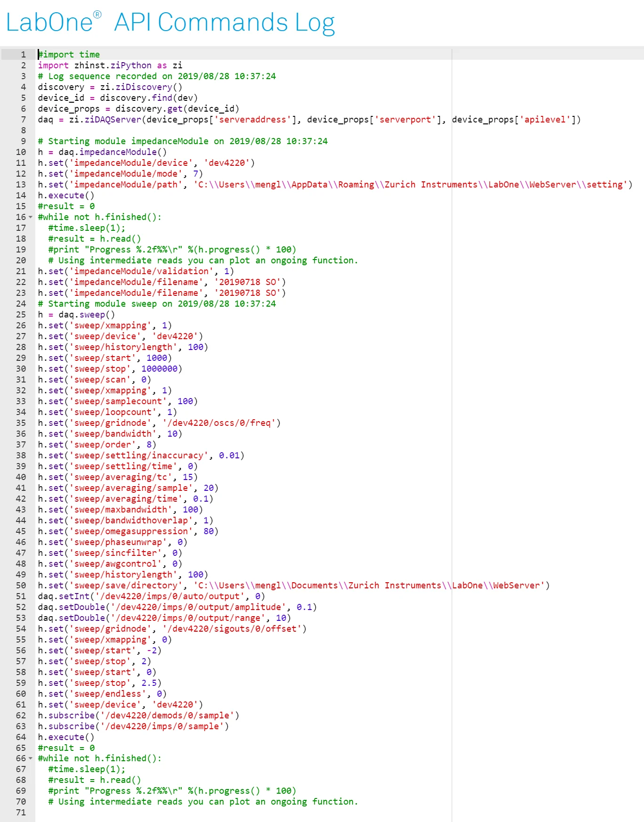The height and width of the screenshot is (822, 644).
Task: Click the subscribe 'imps/0/sample' line
Action: pyautogui.click(x=133, y=726)
